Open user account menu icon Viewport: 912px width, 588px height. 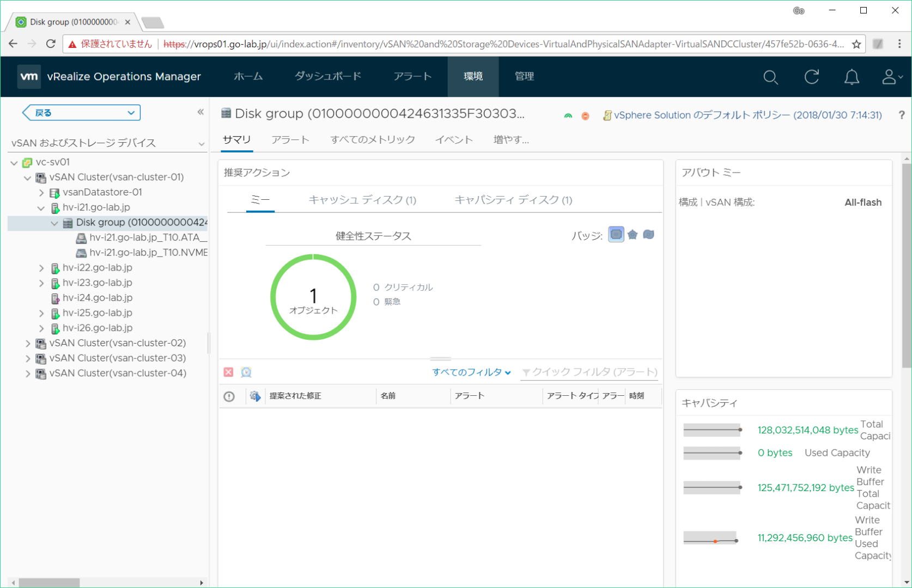point(892,77)
